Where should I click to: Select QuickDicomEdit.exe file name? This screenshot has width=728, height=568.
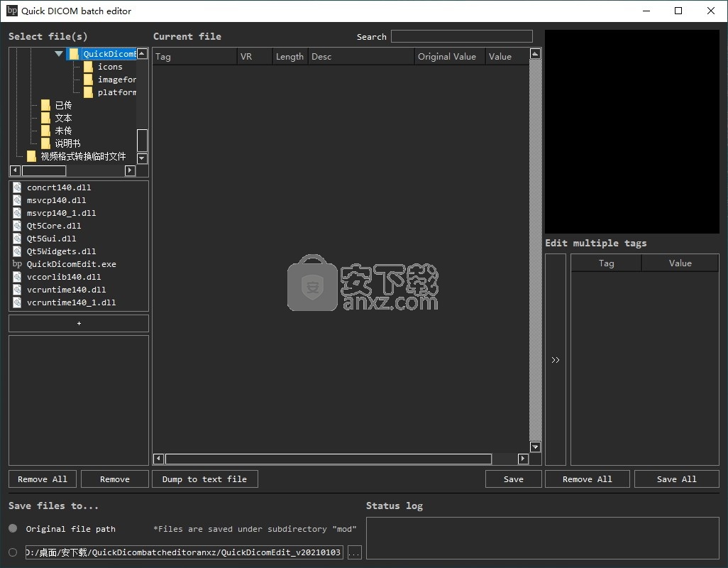tap(72, 264)
